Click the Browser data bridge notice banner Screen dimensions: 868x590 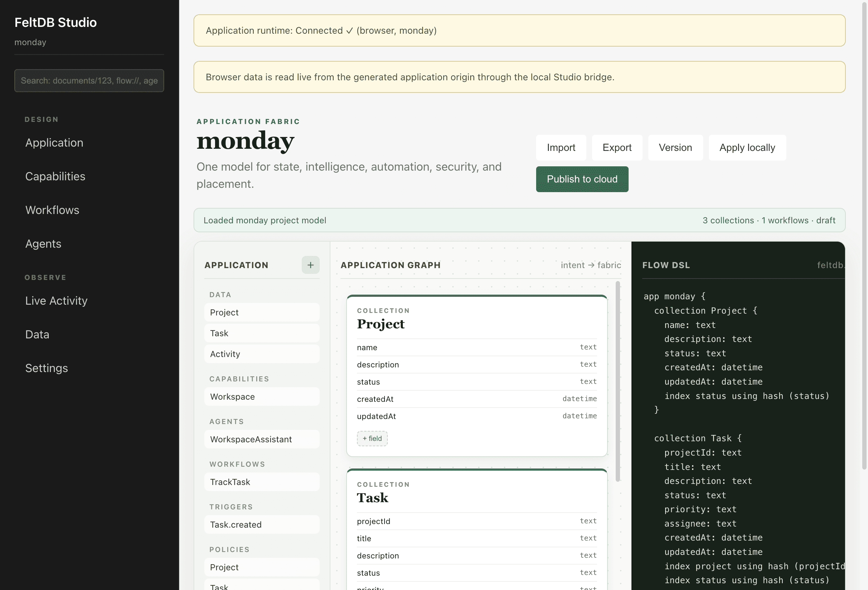(x=519, y=77)
